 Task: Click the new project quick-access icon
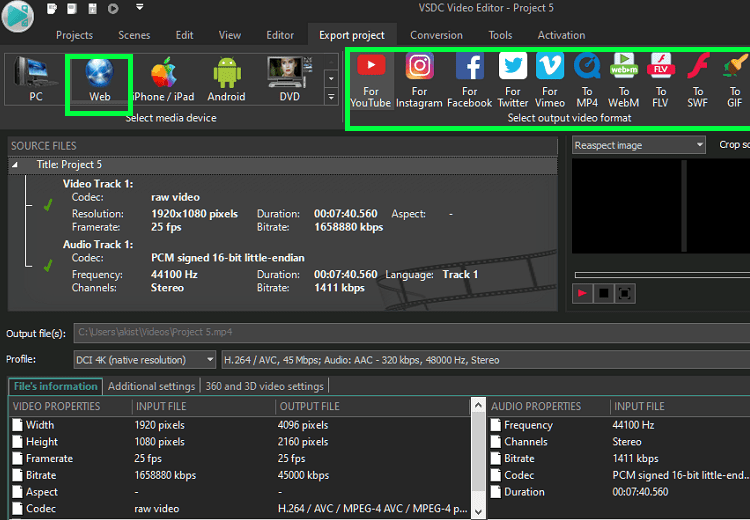52,8
